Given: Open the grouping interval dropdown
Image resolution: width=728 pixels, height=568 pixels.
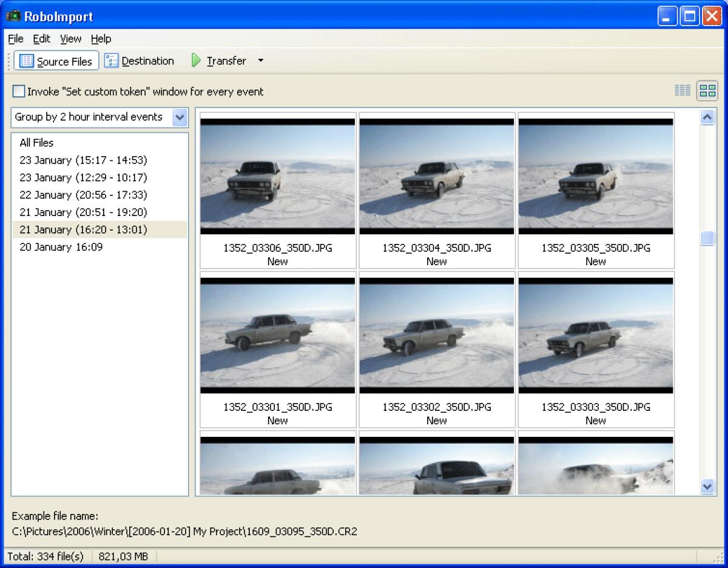Looking at the screenshot, I should tap(180, 118).
